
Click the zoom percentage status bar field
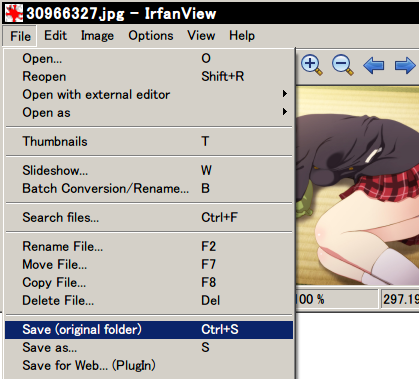(x=336, y=299)
